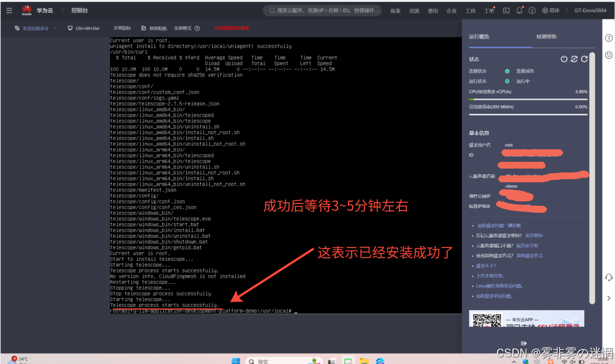
Task: Click the cloud services search box
Action: tap(322, 11)
